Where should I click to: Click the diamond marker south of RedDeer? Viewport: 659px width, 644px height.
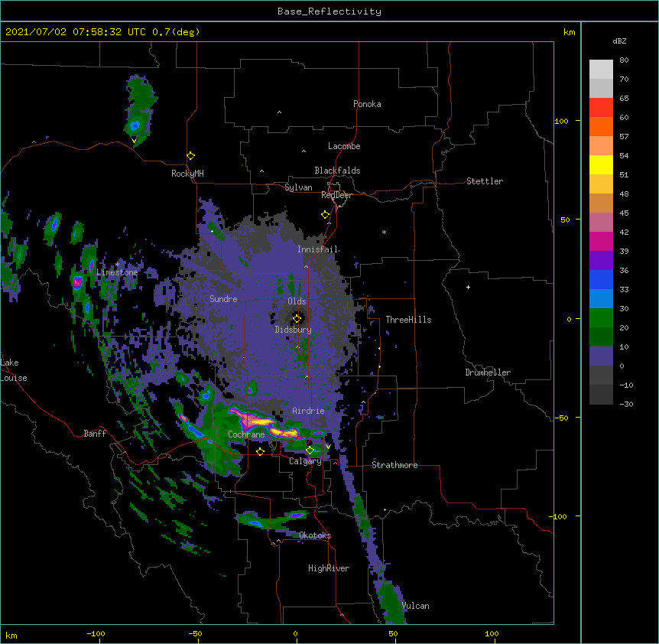325,215
